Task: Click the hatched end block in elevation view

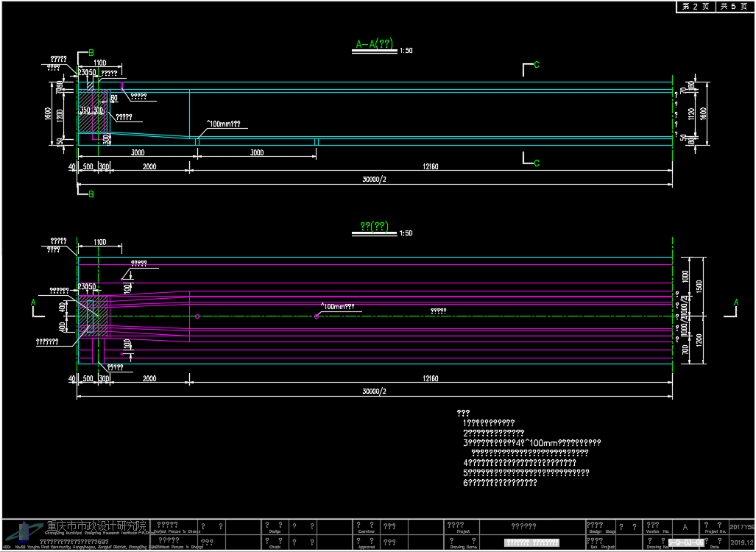Action: 93,112
